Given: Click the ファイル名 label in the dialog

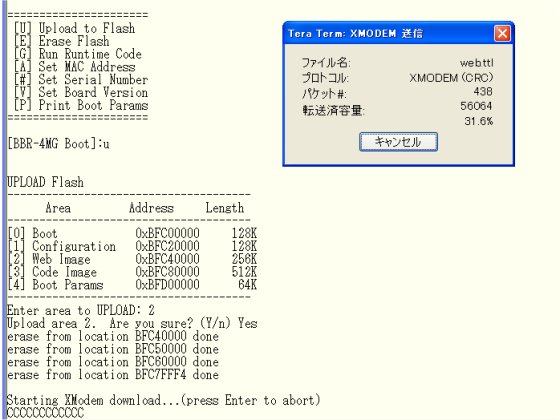Looking at the screenshot, I should point(326,63).
